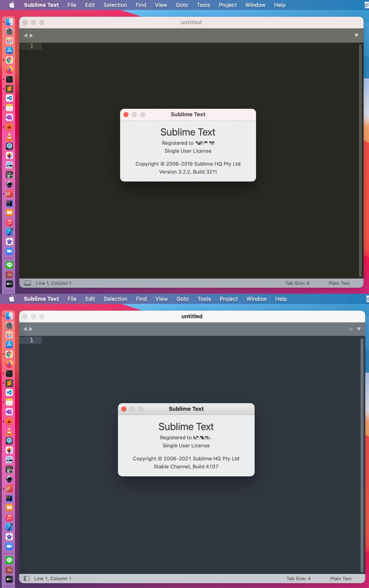Open Launchpad in dock beside Build 3211 window
The width and height of the screenshot is (369, 588).
(x=9, y=41)
